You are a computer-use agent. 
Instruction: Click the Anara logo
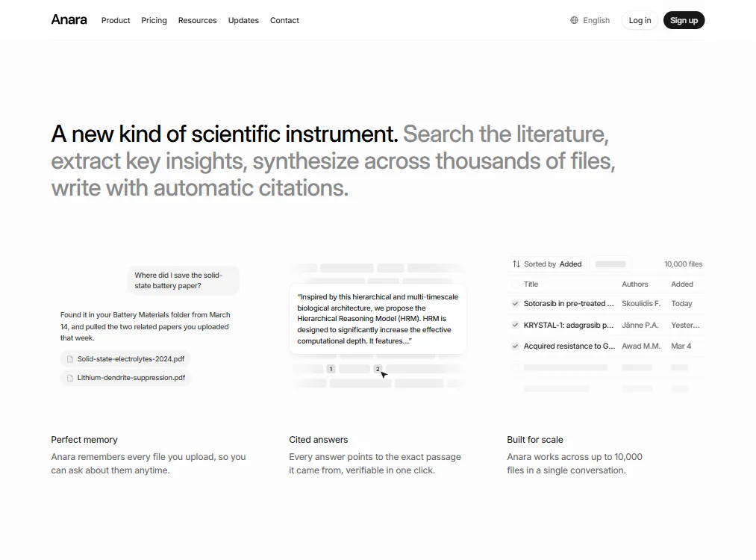click(x=69, y=19)
